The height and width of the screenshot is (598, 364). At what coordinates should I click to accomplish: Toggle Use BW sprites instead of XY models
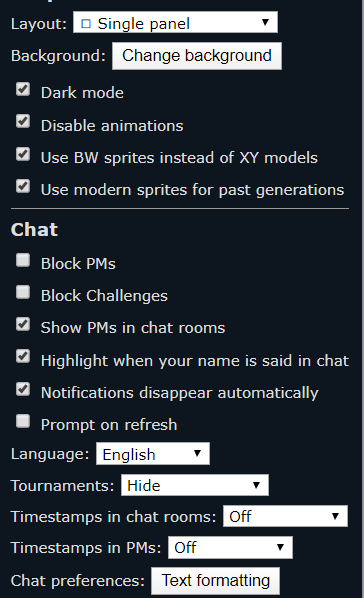[x=23, y=154]
